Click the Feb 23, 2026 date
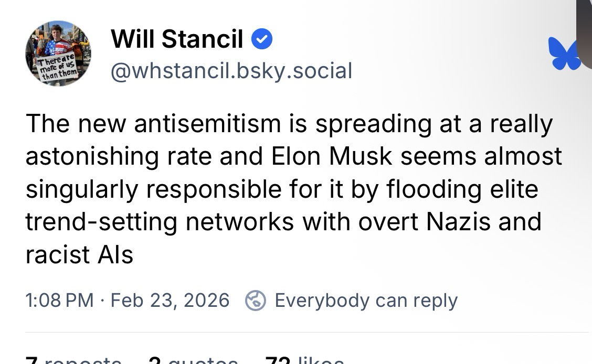The width and height of the screenshot is (592, 364). pyautogui.click(x=170, y=301)
